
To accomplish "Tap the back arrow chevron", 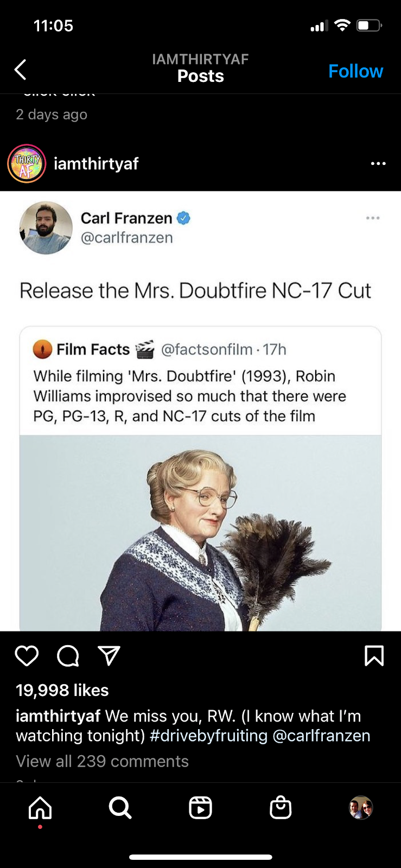I will pos(20,69).
